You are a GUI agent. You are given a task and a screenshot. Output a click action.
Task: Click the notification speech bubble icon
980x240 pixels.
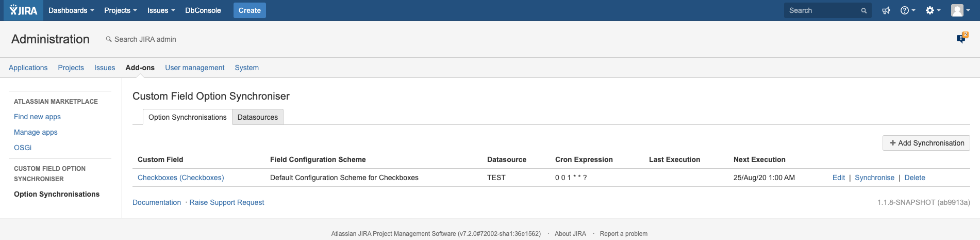[961, 38]
